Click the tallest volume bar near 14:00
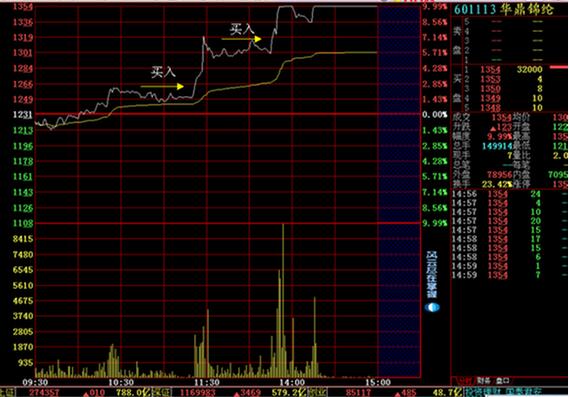Viewport: 569px width, 397px height. [283, 300]
